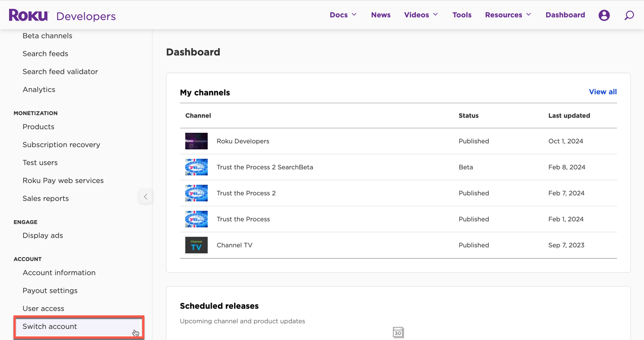Go to News in the top navigation
The image size is (644, 340).
coord(381,15)
